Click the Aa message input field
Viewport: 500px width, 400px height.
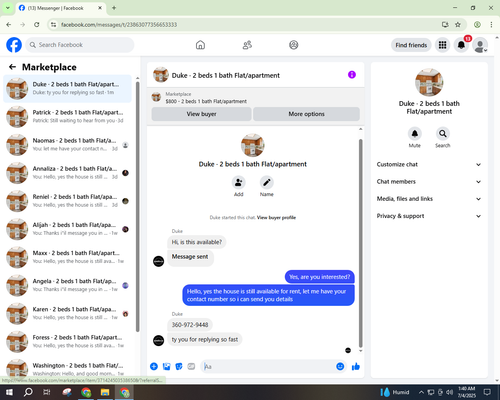[x=268, y=367]
